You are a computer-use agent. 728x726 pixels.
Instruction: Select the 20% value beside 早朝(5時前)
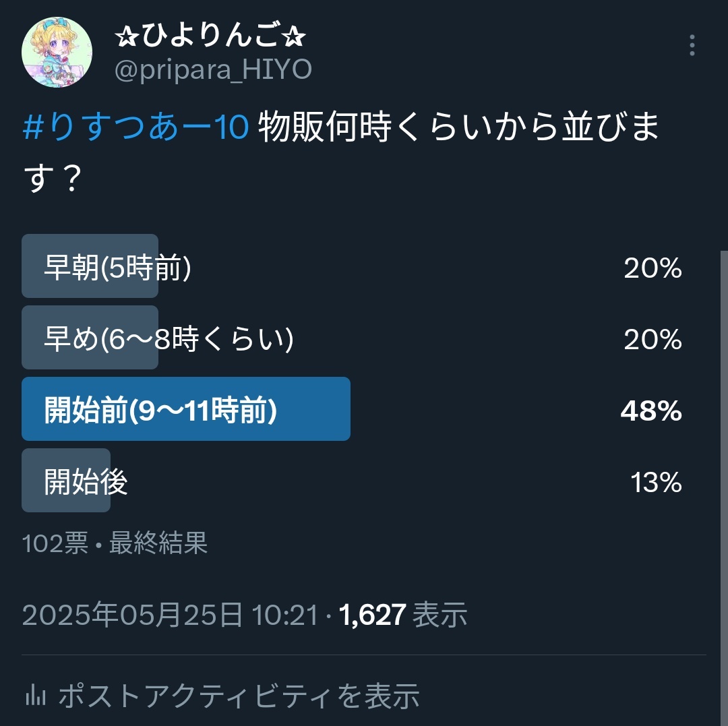point(653,268)
